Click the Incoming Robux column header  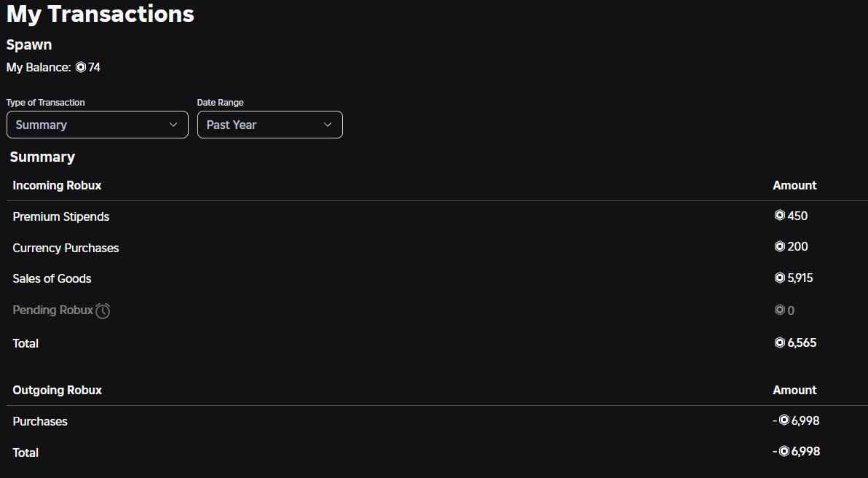pyautogui.click(x=57, y=185)
